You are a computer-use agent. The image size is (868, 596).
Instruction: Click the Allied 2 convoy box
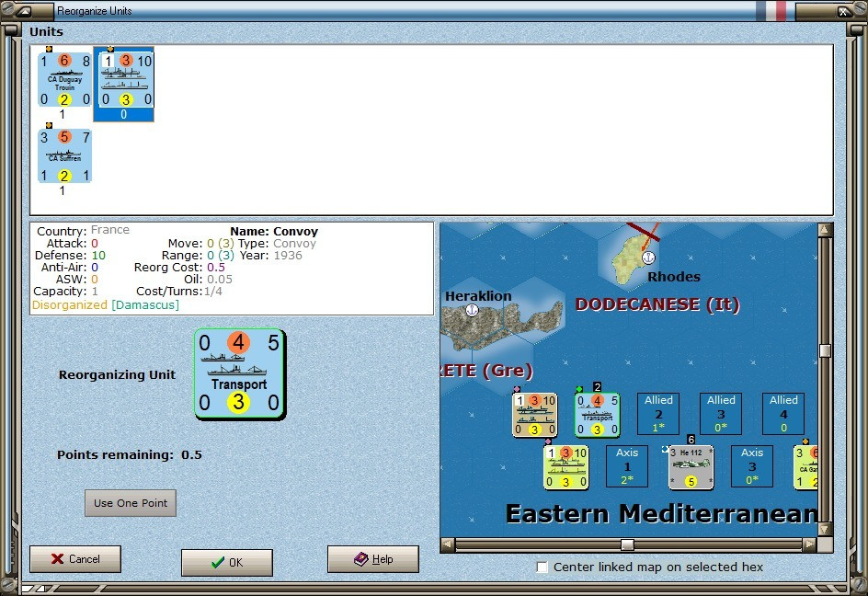pos(658,414)
